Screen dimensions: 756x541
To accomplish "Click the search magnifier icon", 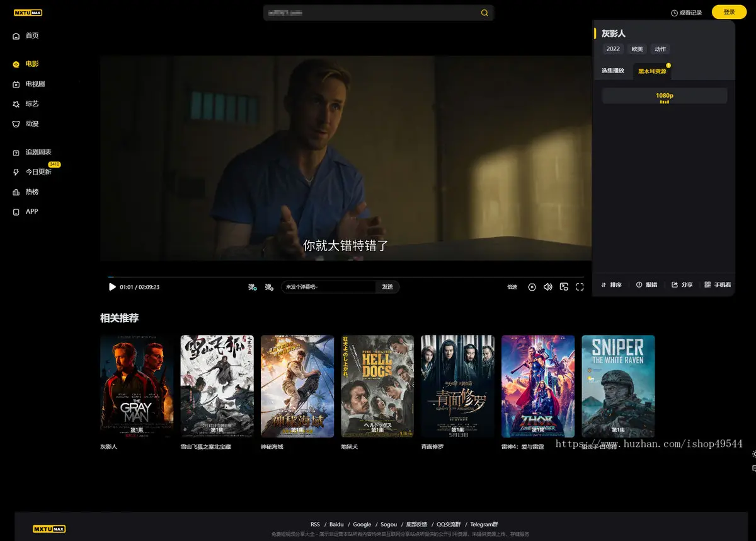I will tap(484, 13).
